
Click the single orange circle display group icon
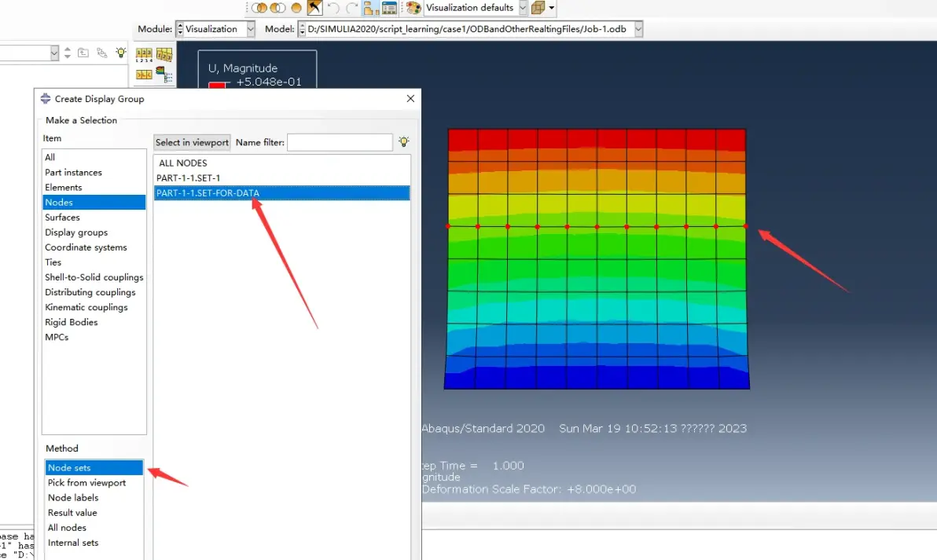click(x=296, y=8)
